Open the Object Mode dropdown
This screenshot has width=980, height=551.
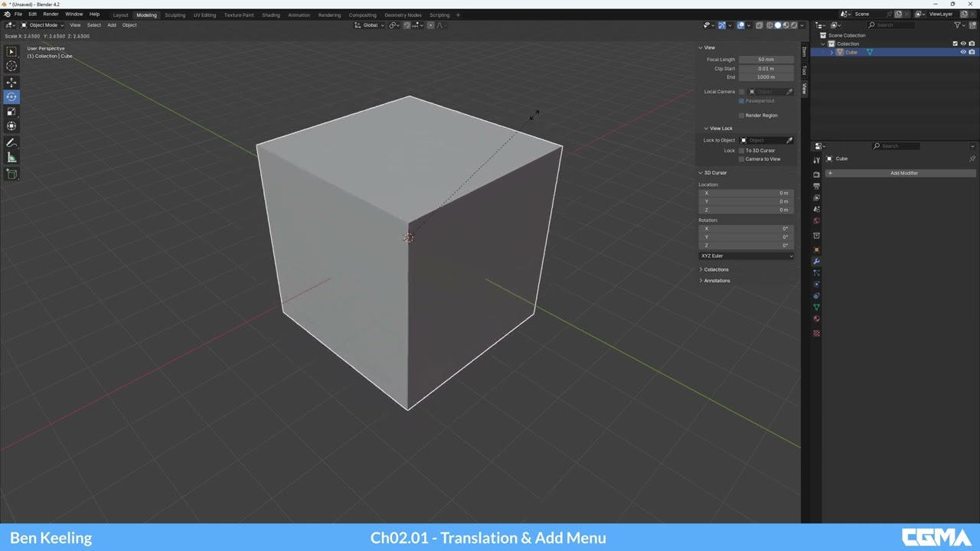click(43, 25)
